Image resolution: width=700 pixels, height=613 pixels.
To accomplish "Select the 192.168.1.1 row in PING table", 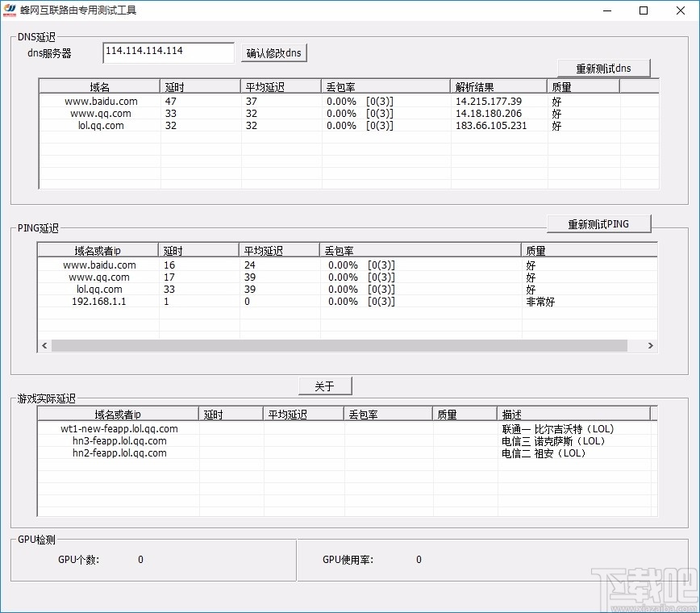I will tap(98, 301).
